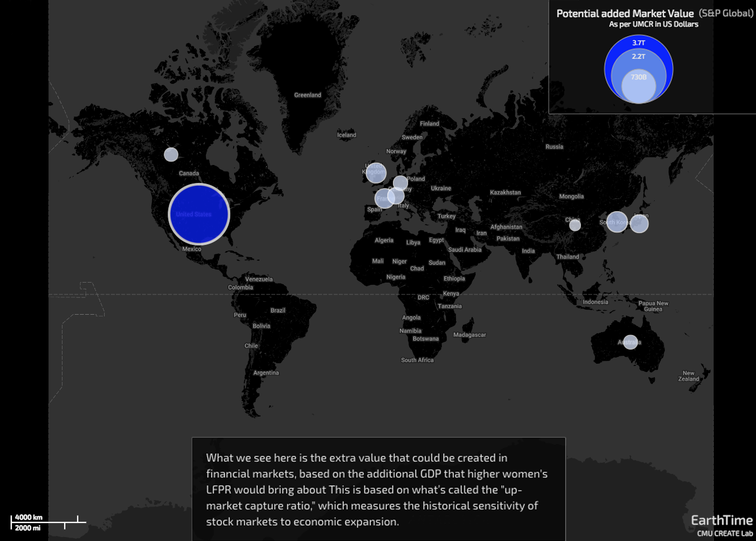This screenshot has width=756, height=541.
Task: Click the CMU CREATE Lab text
Action: click(x=724, y=534)
